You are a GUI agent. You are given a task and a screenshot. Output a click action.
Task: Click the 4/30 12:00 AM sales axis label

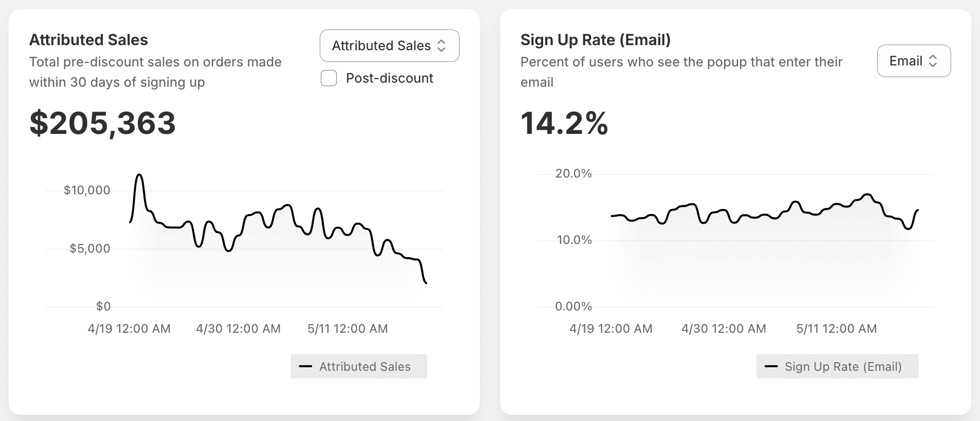[x=238, y=329]
